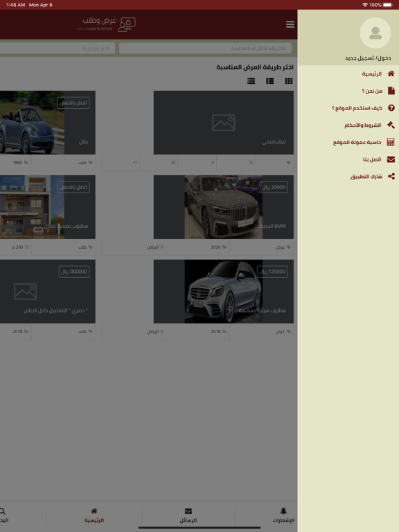The width and height of the screenshot is (399, 532).
Task: Open the مطلوب سيارة مشابهة Mercedes ad
Action: point(224,292)
